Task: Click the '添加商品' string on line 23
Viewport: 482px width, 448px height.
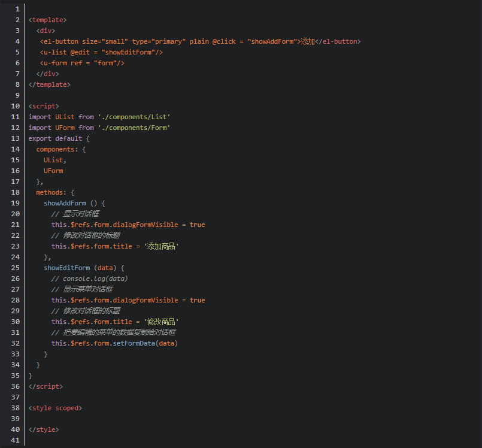Action: [161, 246]
